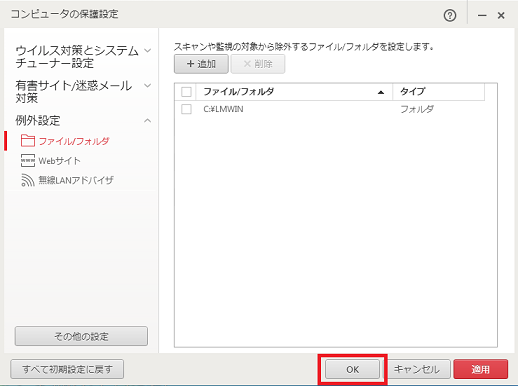Click the wireless LAN advisor signal icon
The width and height of the screenshot is (518, 386).
(28, 180)
